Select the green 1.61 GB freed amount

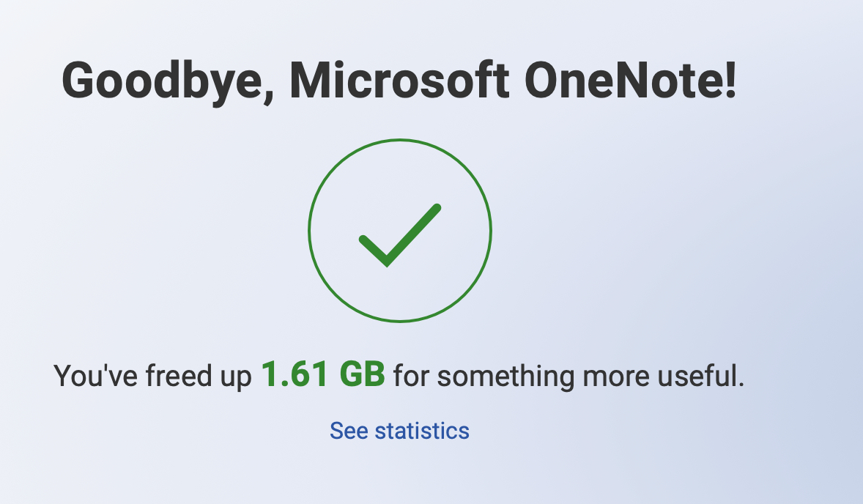323,376
